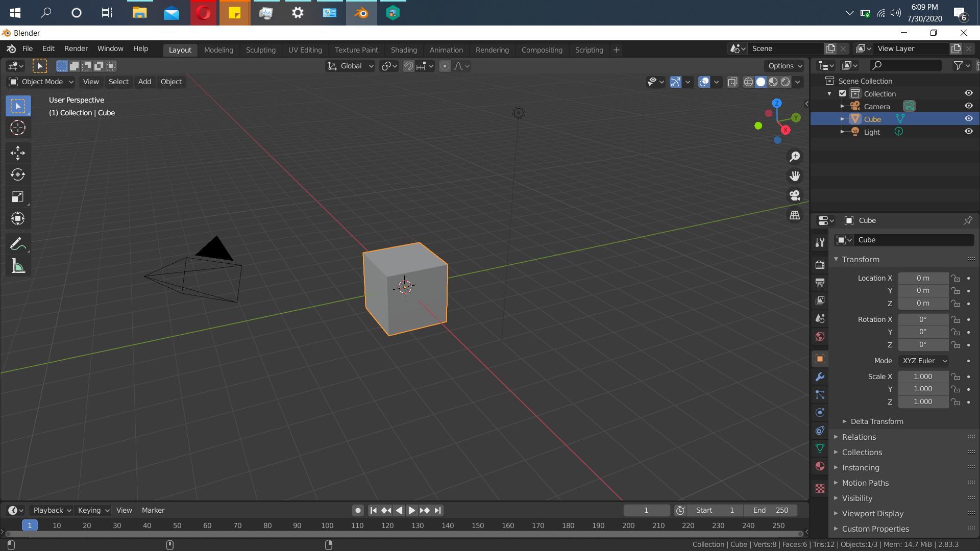Image resolution: width=980 pixels, height=551 pixels.
Task: Uncheck the Collection checkbox
Action: coord(843,93)
